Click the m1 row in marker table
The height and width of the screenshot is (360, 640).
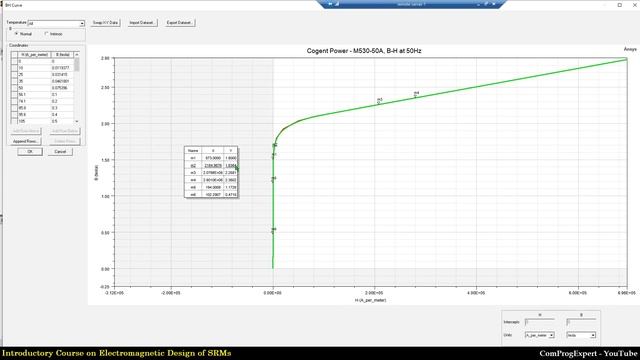pos(211,158)
